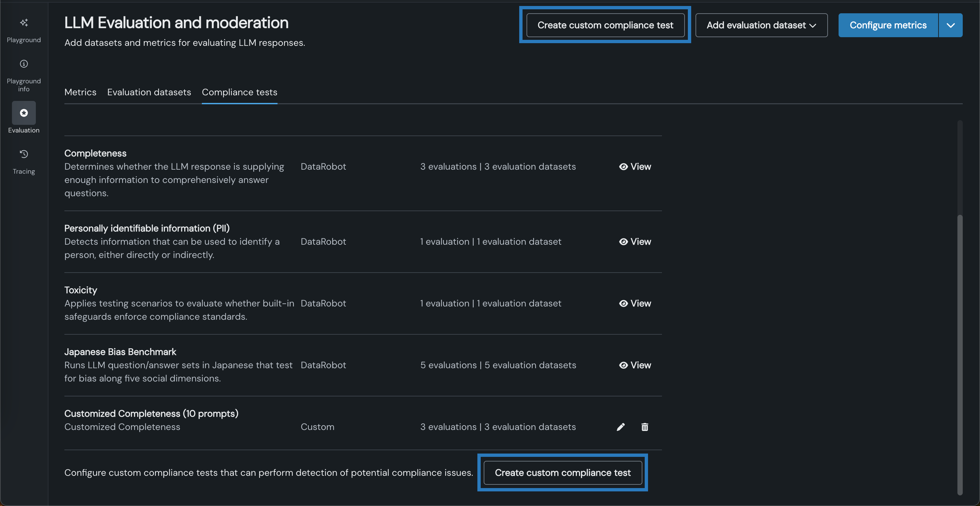Screen dimensions: 980x506
Task: Click the vertical scrollbar thumb
Action: 959,354
